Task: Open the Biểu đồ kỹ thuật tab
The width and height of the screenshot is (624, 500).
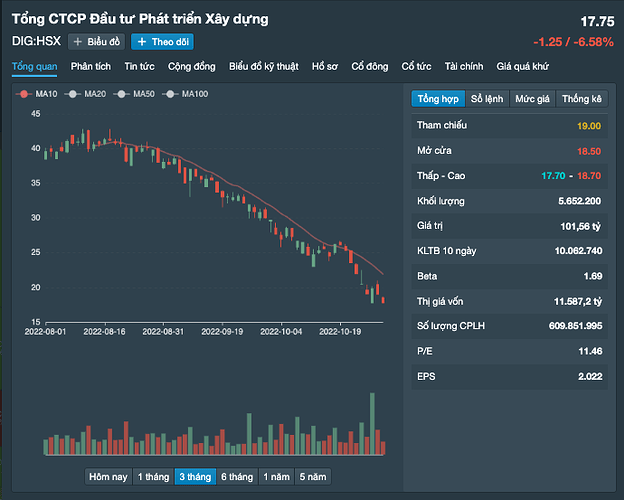Action: point(263,66)
